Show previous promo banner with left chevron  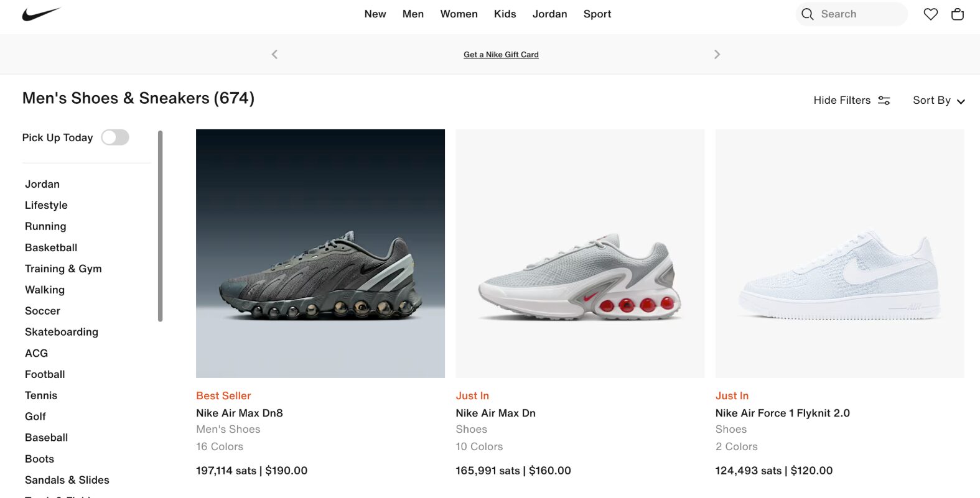[x=274, y=54]
